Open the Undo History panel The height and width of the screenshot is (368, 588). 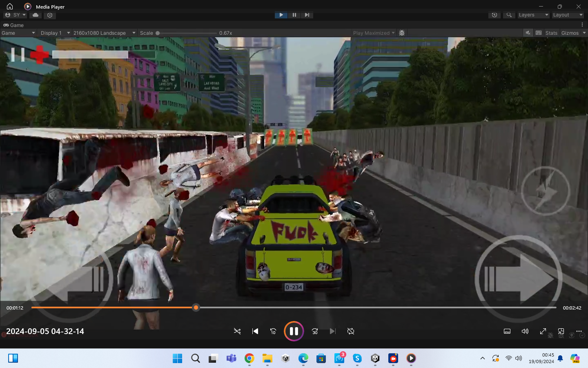tap(494, 15)
